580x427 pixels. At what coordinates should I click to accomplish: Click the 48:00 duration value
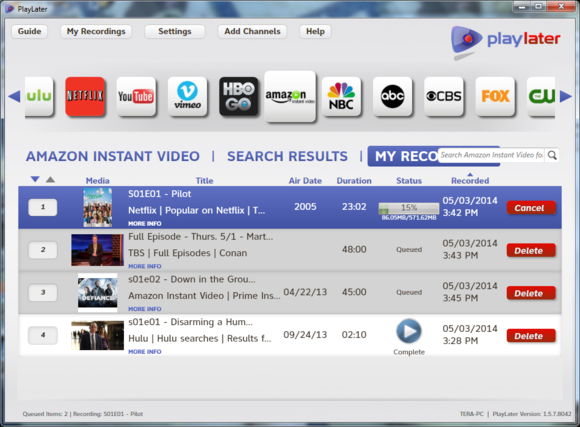point(354,249)
